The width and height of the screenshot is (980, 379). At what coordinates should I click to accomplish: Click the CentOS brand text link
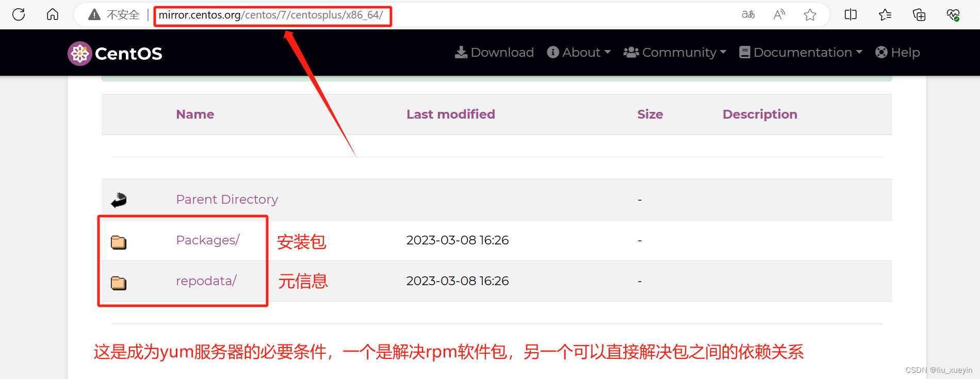pyautogui.click(x=128, y=53)
